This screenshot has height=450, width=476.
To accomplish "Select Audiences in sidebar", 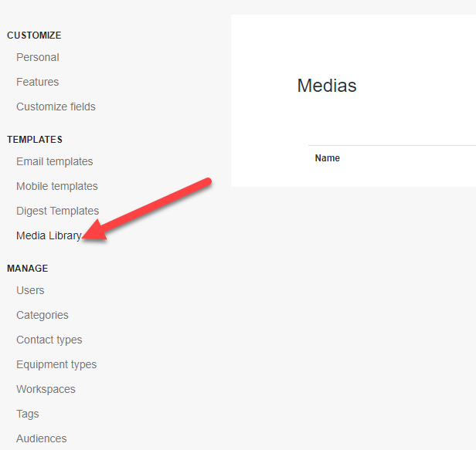I will [42, 438].
